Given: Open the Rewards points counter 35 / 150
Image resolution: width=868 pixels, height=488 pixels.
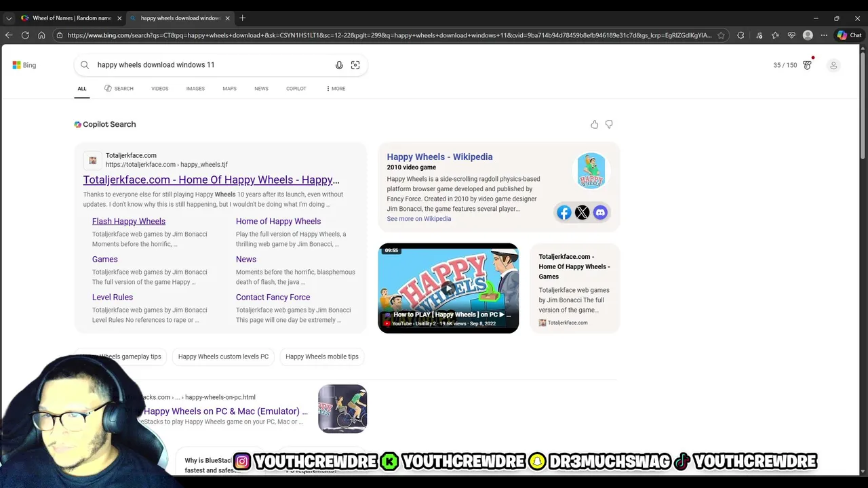Looking at the screenshot, I should click(x=785, y=65).
